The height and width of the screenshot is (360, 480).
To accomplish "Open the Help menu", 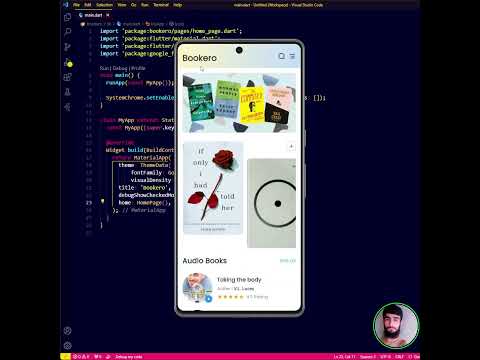I will (x=177, y=5).
